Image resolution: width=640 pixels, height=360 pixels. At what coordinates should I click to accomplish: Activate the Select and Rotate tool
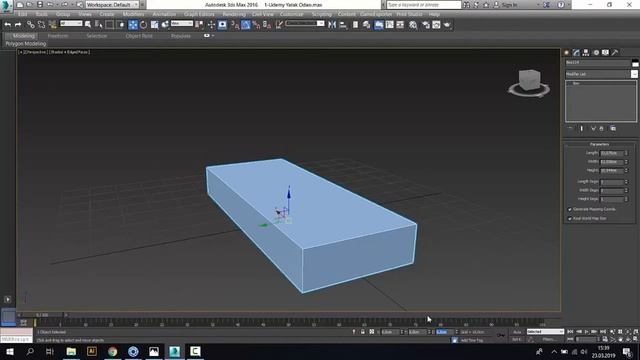[x=143, y=25]
